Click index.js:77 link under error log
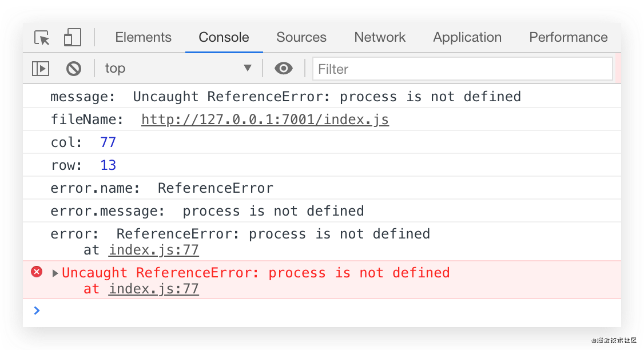644x350 pixels. click(153, 250)
